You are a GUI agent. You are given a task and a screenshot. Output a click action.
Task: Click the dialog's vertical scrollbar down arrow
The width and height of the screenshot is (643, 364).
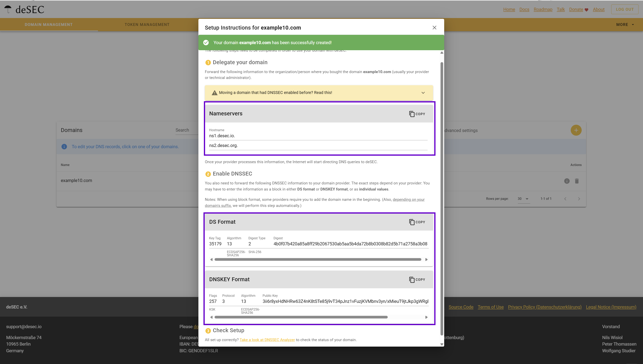coord(442,344)
